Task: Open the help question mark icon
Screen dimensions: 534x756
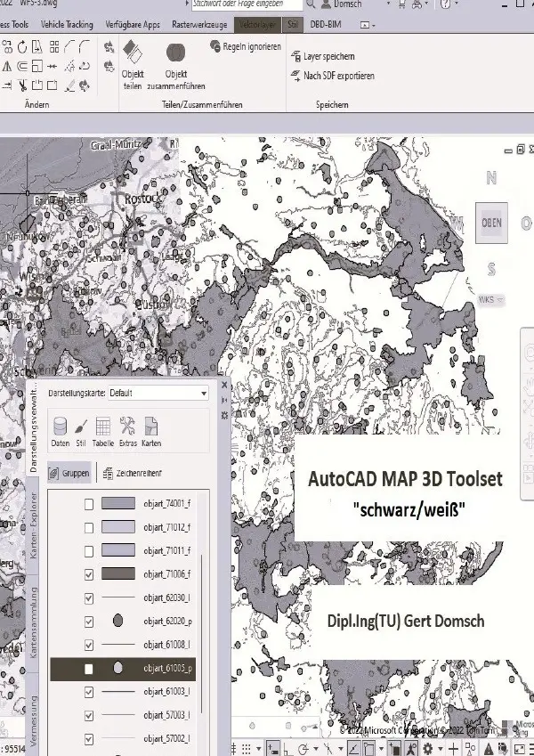Action: [445, 4]
